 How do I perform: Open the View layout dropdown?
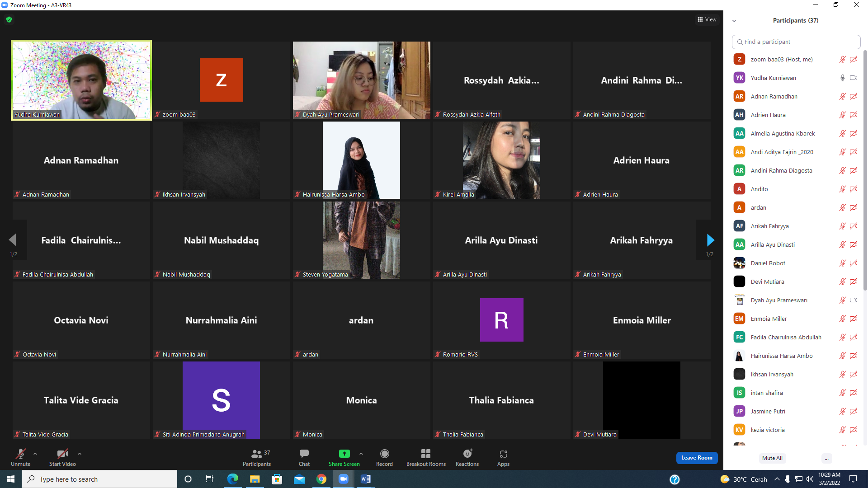click(707, 19)
